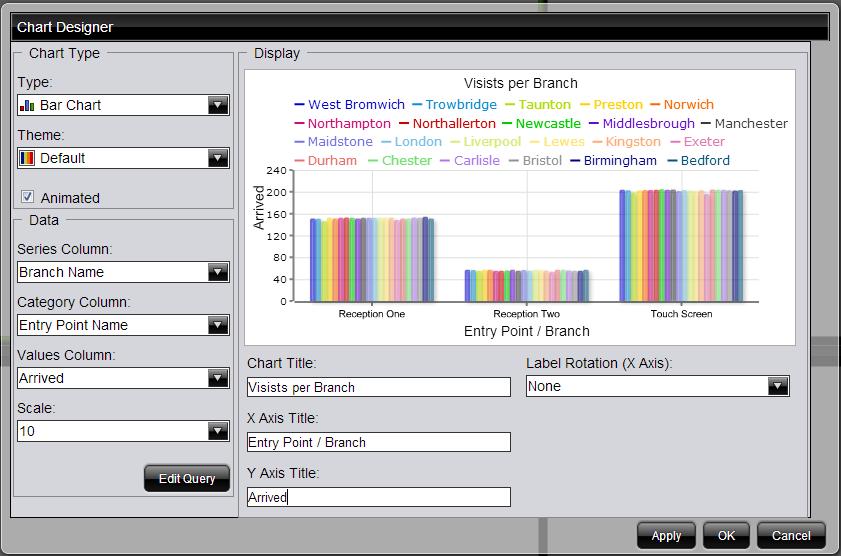The width and height of the screenshot is (841, 556).
Task: Click the Cancel button
Action: point(791,536)
